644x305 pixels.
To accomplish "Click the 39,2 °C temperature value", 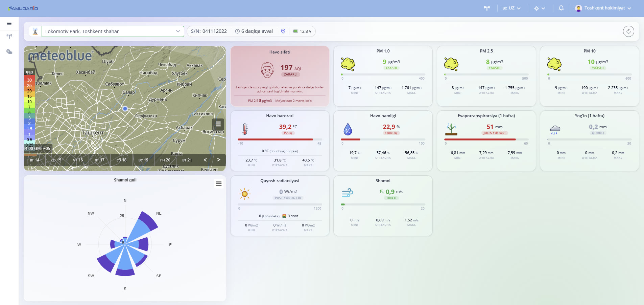I will tap(288, 127).
